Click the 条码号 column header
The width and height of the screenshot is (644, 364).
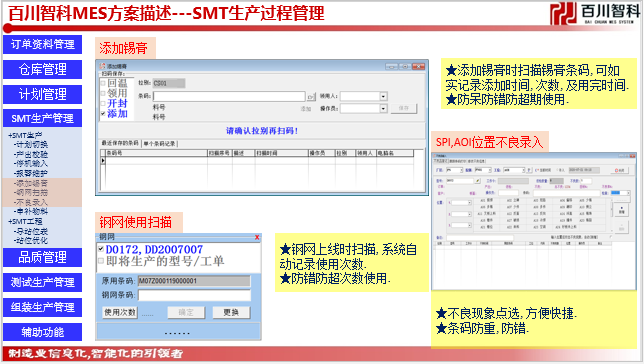click(156, 153)
